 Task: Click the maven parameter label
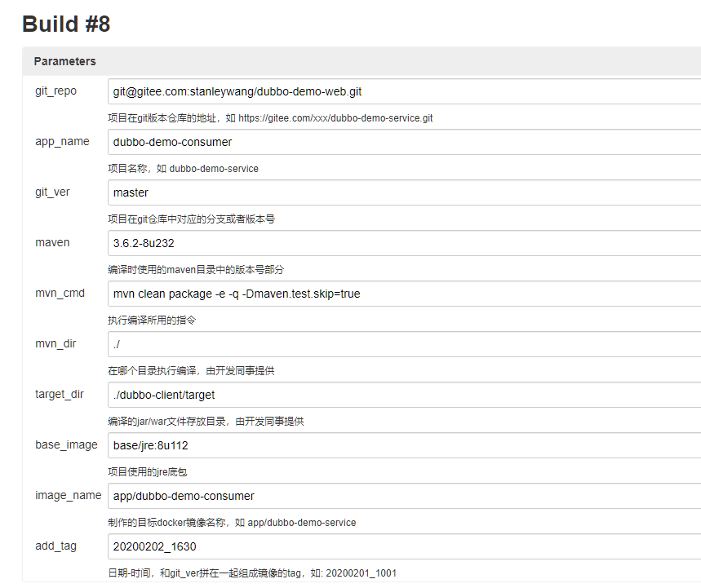tap(52, 242)
